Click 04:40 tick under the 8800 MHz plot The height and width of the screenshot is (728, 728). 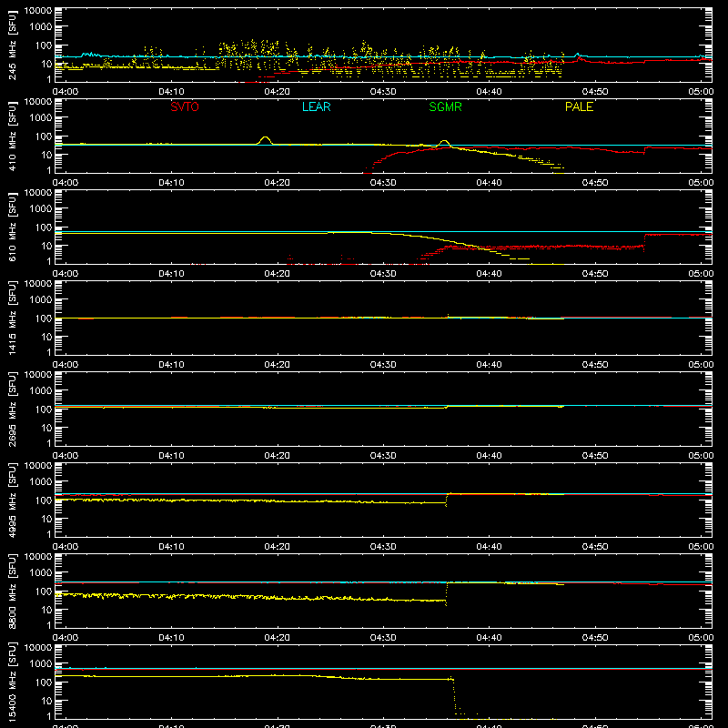489,638
